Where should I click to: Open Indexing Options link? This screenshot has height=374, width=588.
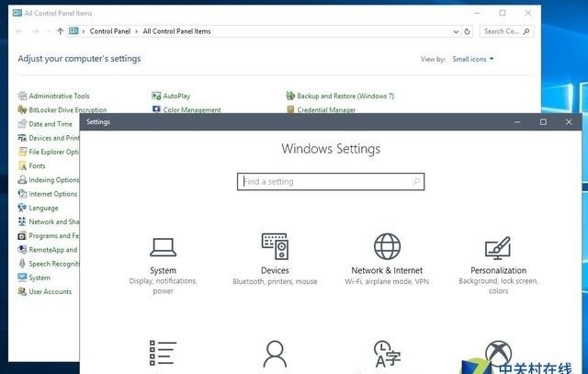pos(54,180)
